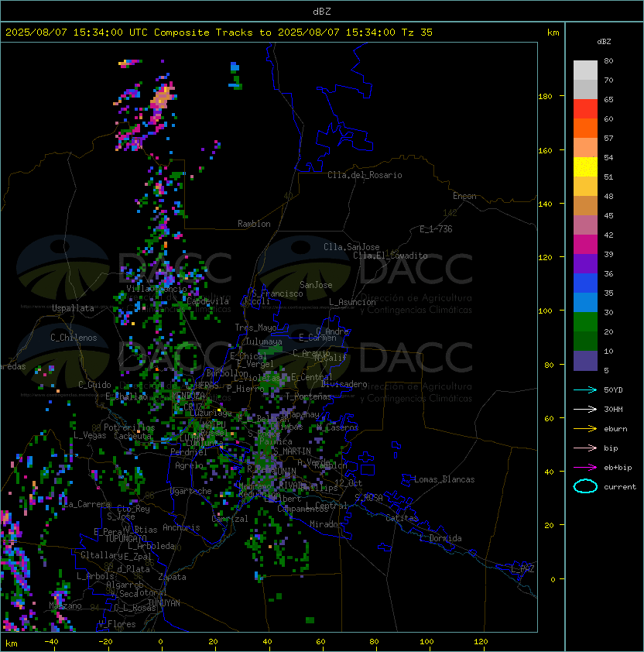
Task: Click the 'Carrizal' map label
Action: coord(230,519)
